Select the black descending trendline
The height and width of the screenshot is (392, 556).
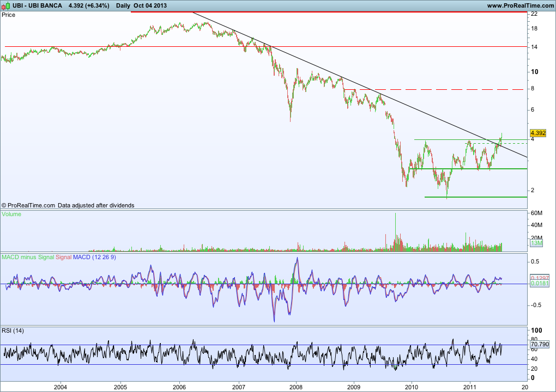[360, 84]
